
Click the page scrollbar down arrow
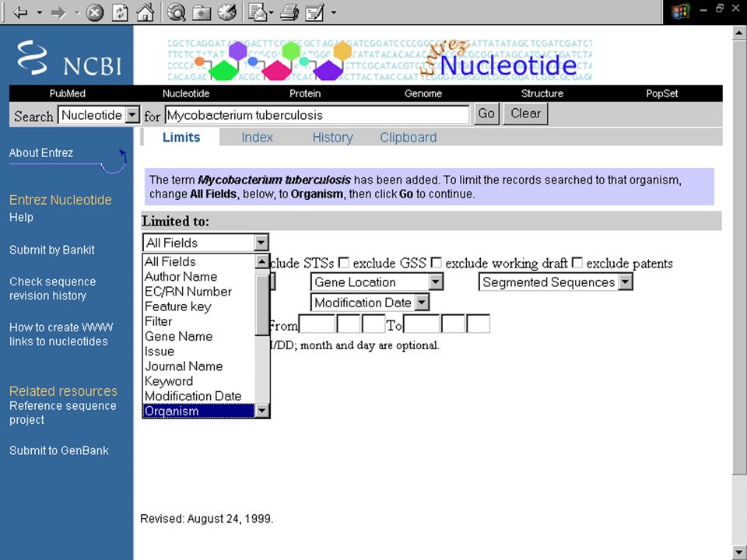pyautogui.click(x=739, y=552)
